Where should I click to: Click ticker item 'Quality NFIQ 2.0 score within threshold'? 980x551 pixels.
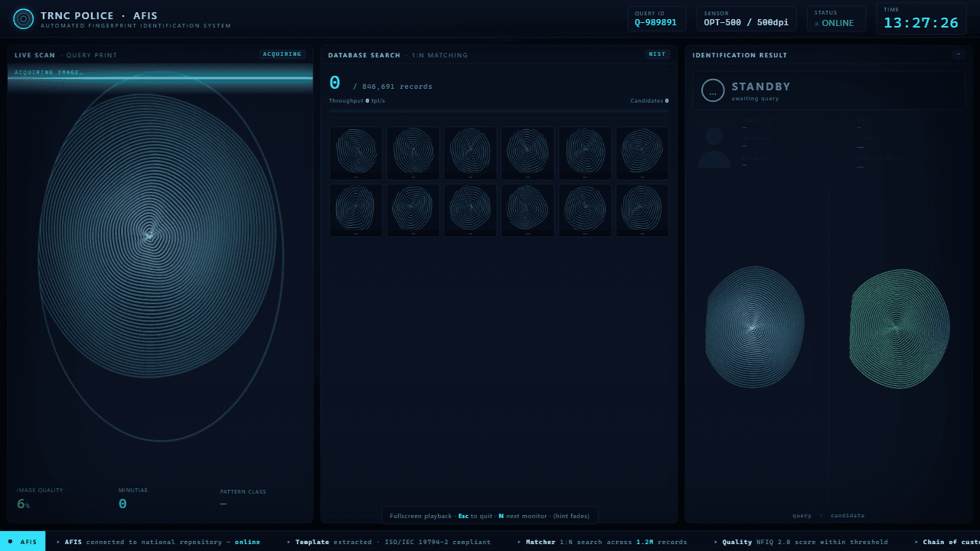805,542
